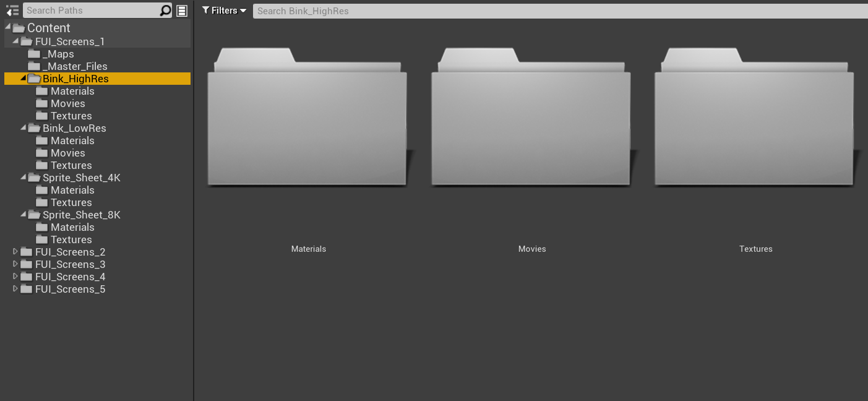
Task: Open the Filters dropdown
Action: (x=225, y=11)
